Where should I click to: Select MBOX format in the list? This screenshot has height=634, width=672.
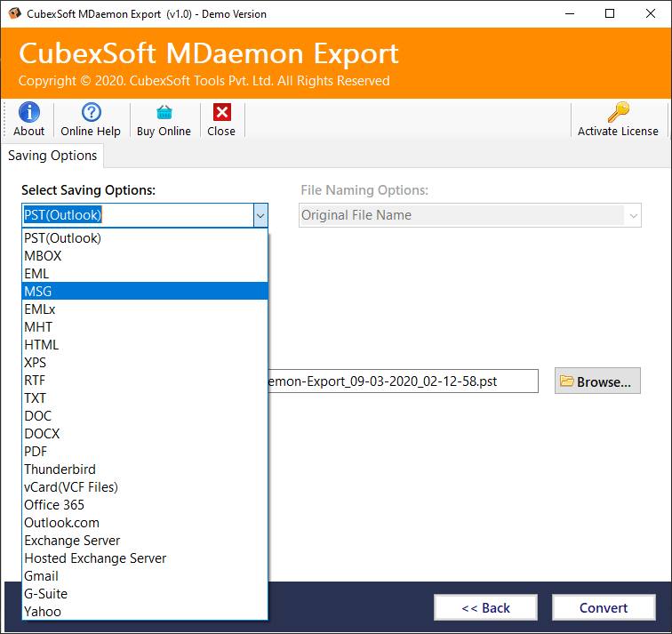point(43,256)
